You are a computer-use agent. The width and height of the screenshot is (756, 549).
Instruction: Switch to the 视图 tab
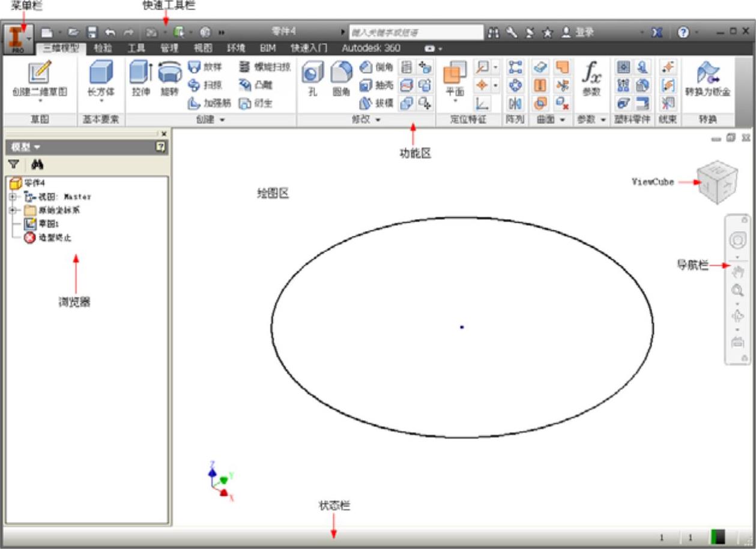[202, 48]
